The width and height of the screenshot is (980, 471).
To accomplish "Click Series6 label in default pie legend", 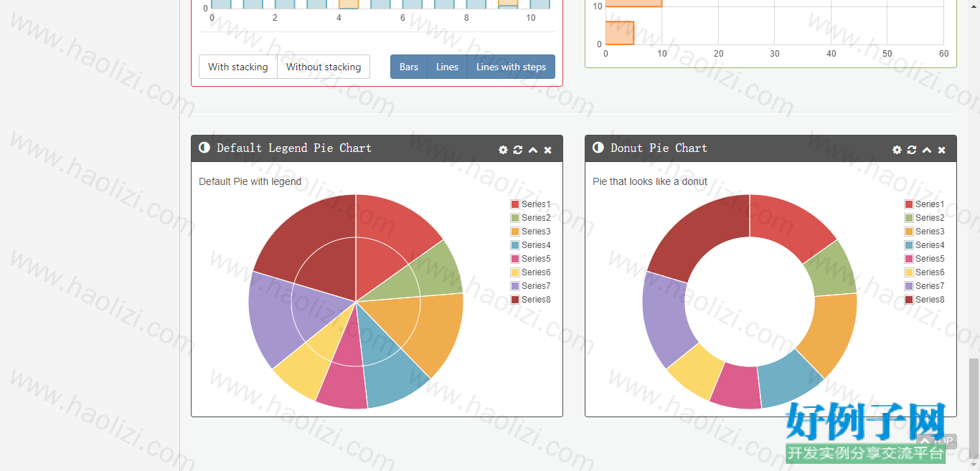I will point(536,272).
